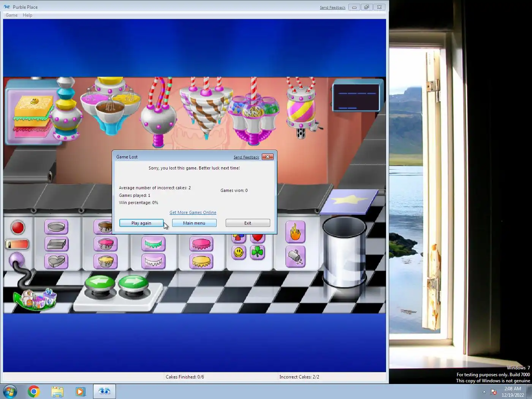Screen dimensions: 532x399
Task: Select the round cake pan shape
Action: [x=56, y=227]
